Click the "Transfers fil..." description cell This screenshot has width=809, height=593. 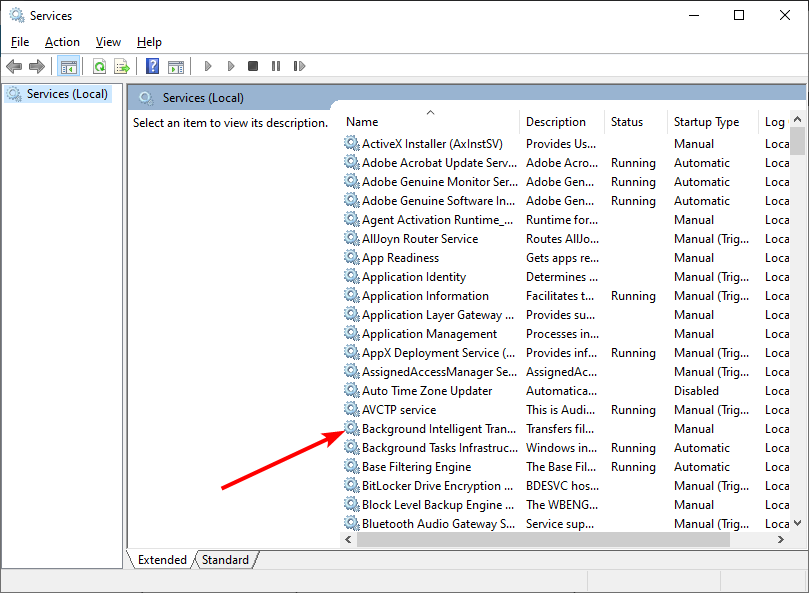click(560, 429)
